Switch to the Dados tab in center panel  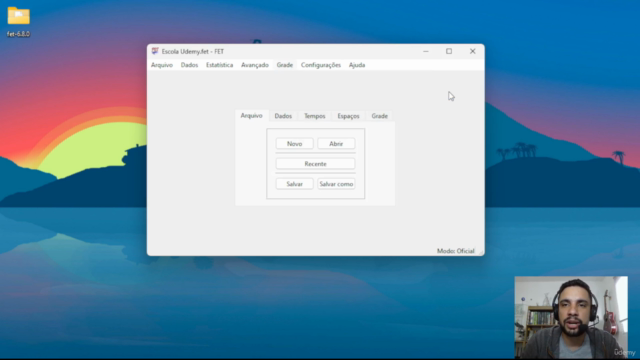pos(283,116)
